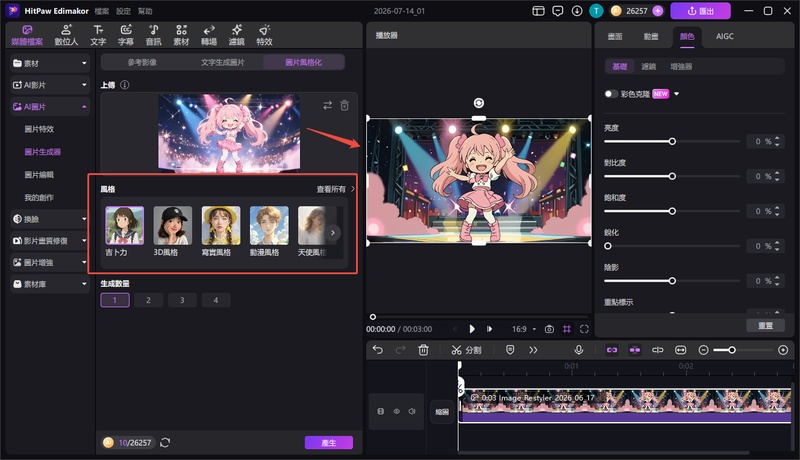Select generation quantity 1
The image size is (800, 460).
[115, 300]
